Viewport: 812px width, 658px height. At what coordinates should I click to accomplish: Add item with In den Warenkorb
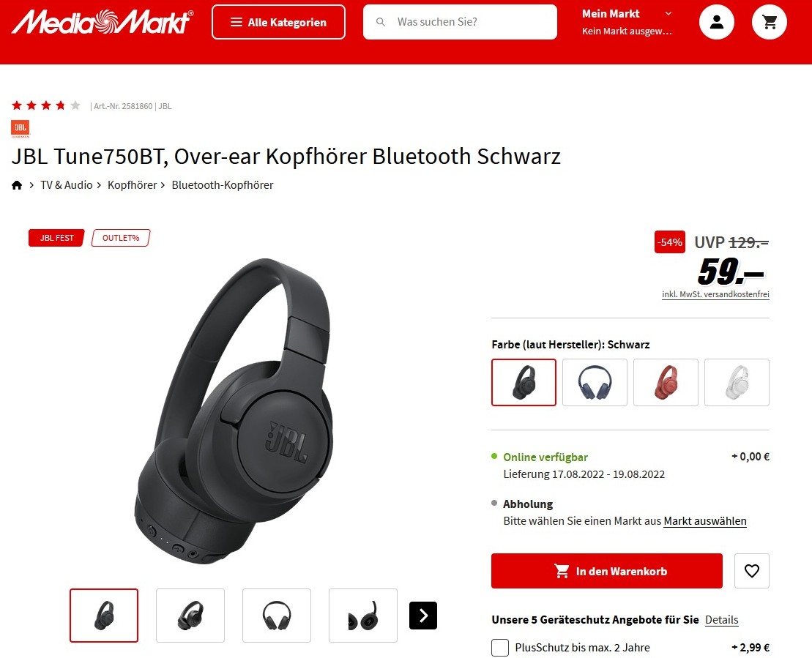tap(606, 570)
